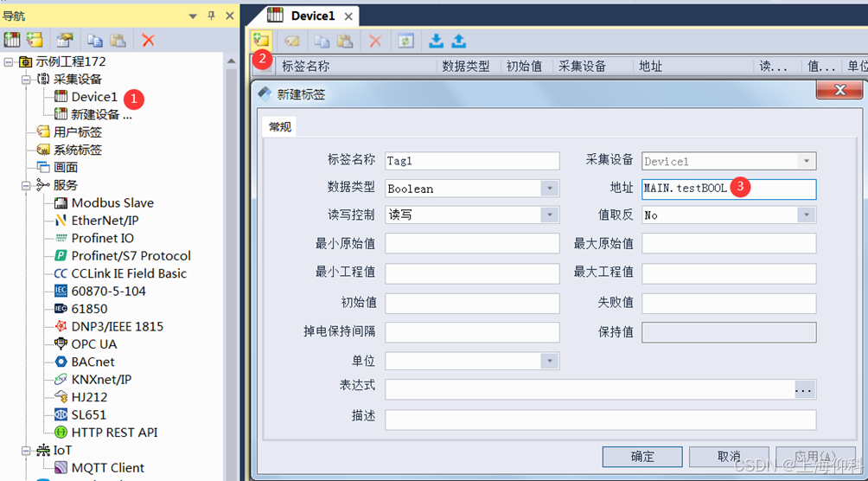
Task: Open CCLink IE Field Basic service
Action: point(120,273)
